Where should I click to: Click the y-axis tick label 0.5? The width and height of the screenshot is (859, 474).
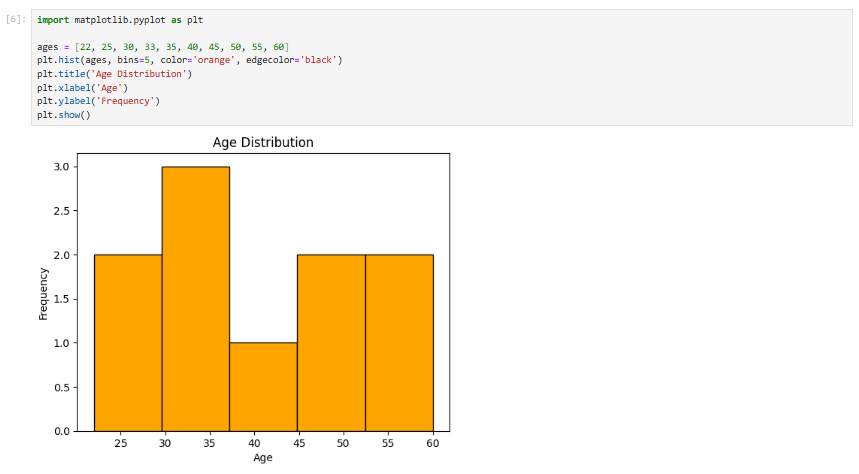61,387
